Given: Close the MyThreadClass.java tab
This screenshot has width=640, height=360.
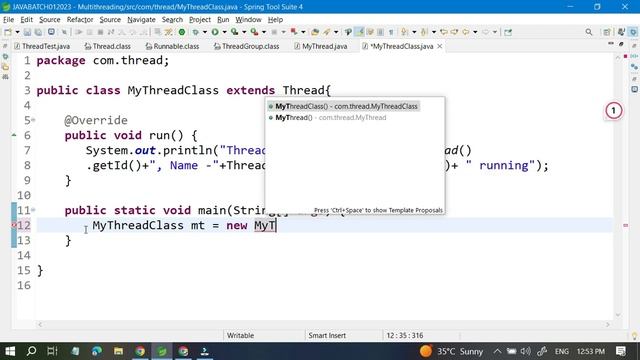Looking at the screenshot, I should [x=440, y=46].
